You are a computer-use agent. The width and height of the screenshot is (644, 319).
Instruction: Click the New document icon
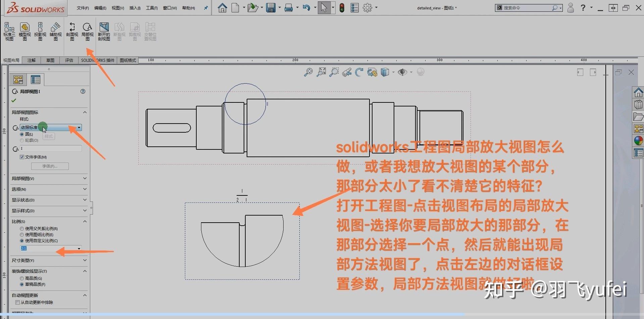235,7
